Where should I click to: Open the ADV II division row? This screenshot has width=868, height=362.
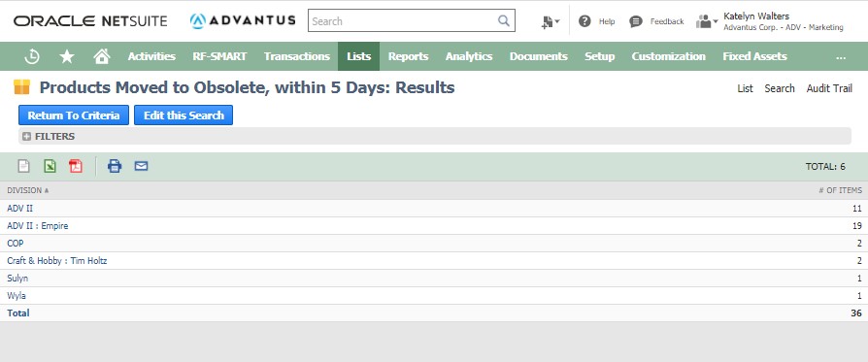coord(20,208)
